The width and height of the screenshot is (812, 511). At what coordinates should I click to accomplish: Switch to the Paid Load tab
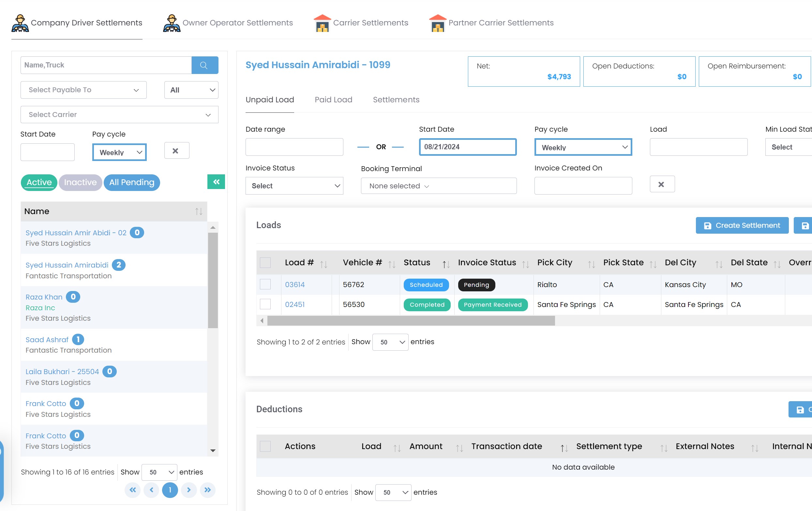coord(333,99)
